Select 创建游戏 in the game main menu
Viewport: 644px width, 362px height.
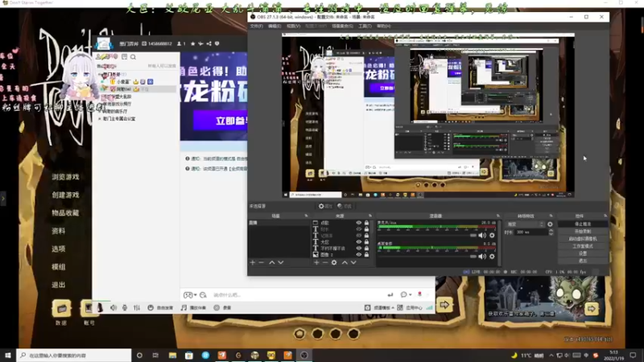[x=65, y=195]
